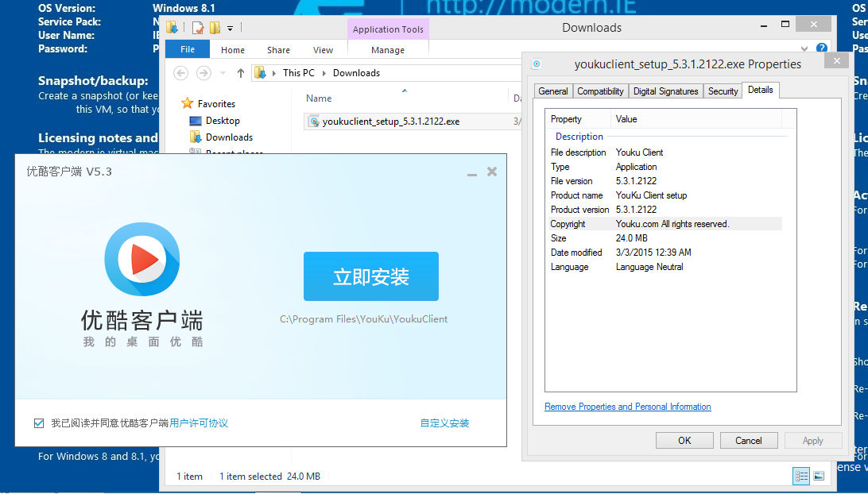Open the Home ribbon tab
This screenshot has height=494, width=868.
232,50
